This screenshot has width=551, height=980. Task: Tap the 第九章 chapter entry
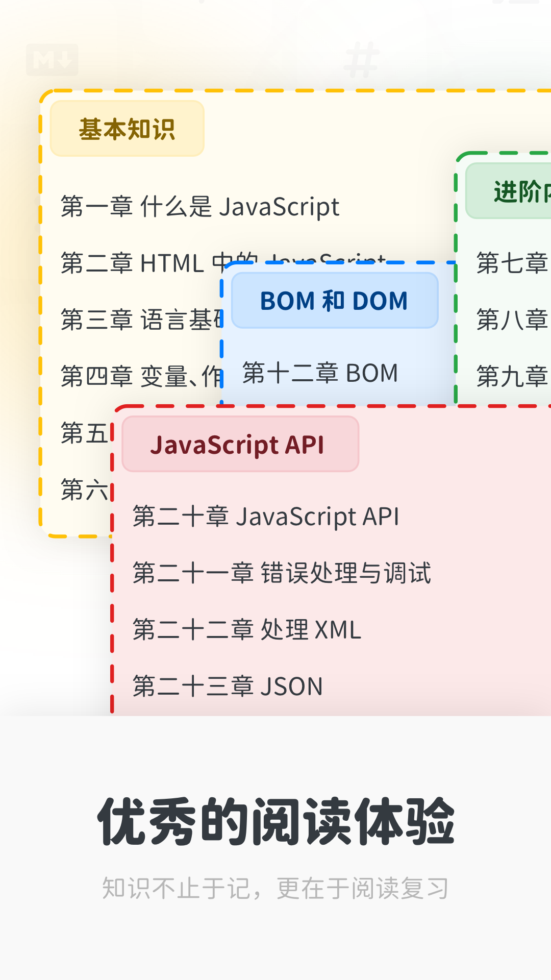(512, 377)
